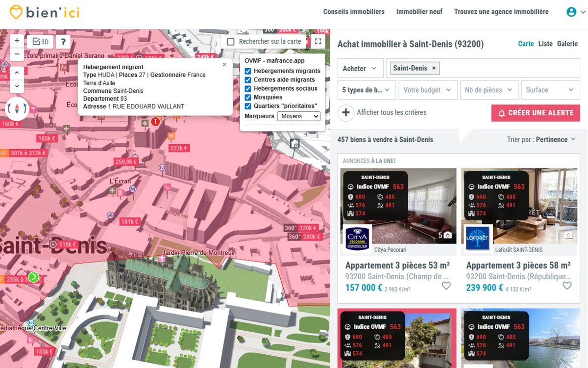
Task: Favorite the 239 900 € apartment with heart
Action: click(x=567, y=286)
